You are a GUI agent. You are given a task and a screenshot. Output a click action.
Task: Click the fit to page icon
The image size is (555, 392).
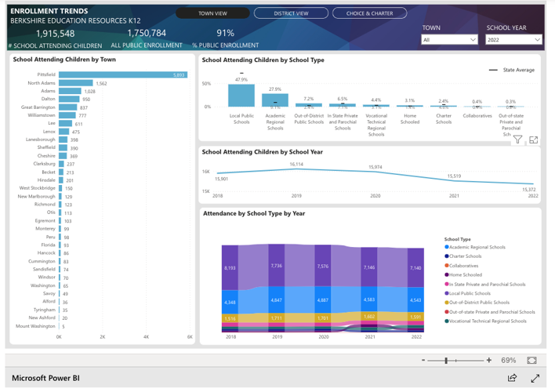531,360
